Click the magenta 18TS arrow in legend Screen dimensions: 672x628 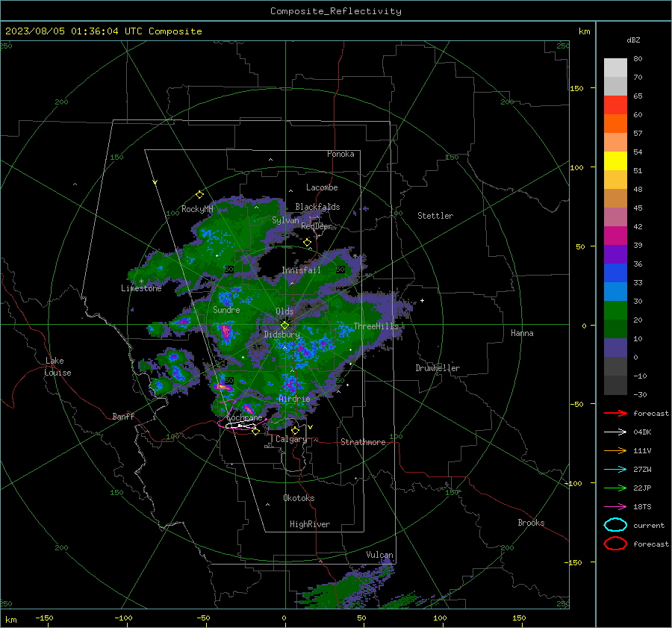click(x=615, y=507)
